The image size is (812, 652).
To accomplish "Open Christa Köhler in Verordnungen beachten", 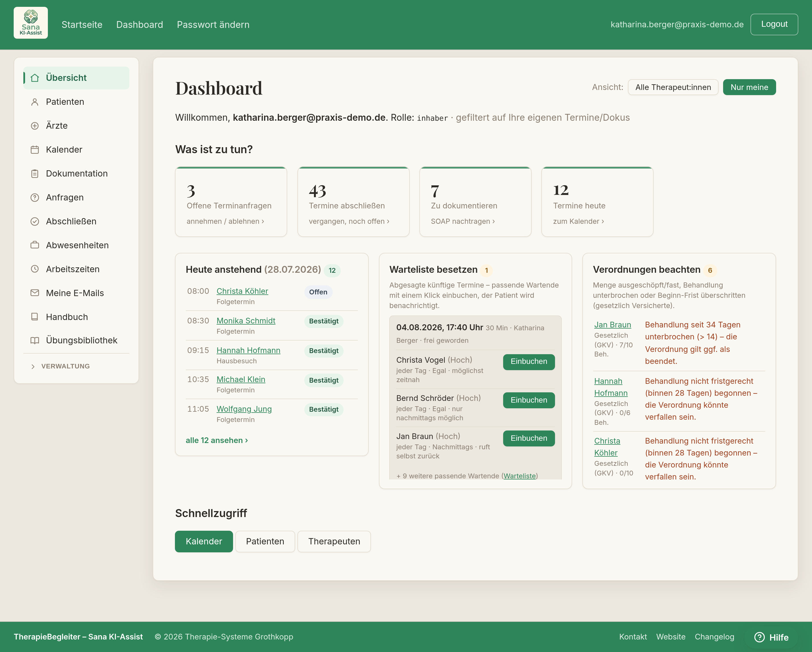I will (x=607, y=447).
